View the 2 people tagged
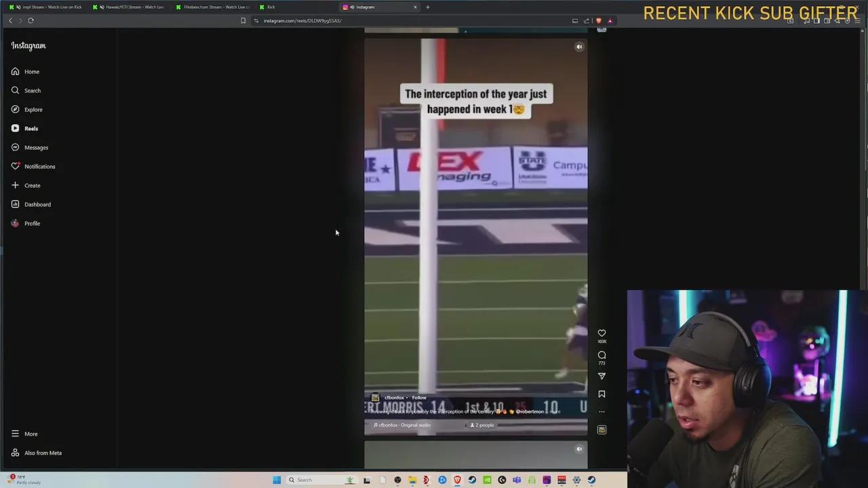The width and height of the screenshot is (868, 488). point(482,425)
